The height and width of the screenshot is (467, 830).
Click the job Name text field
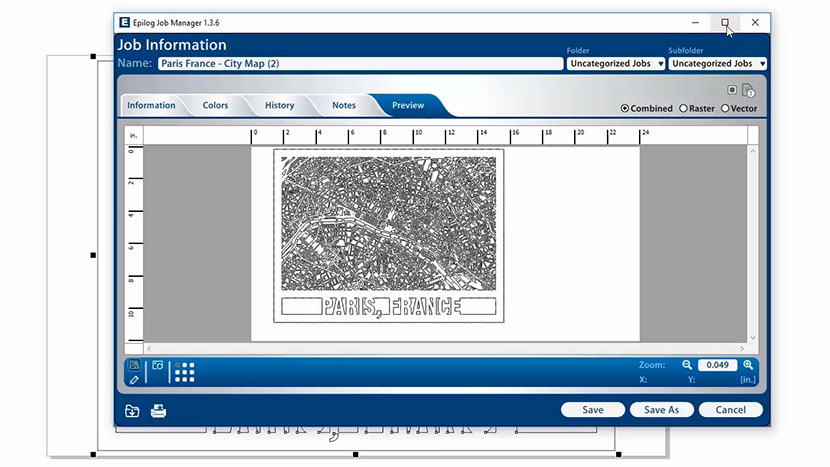tap(360, 63)
